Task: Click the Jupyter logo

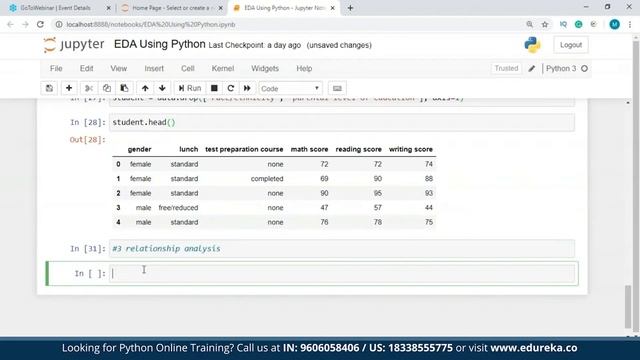Action: pos(74,44)
